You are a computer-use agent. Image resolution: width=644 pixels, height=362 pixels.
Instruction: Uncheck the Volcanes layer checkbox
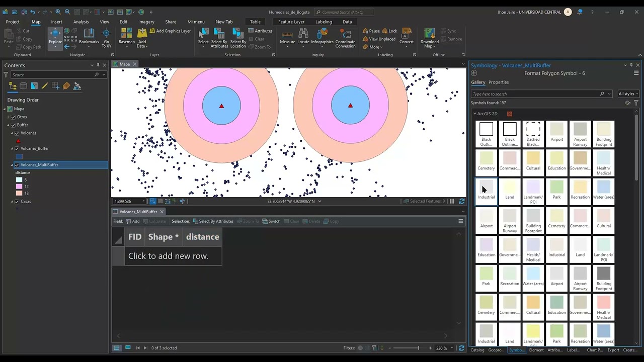tap(17, 133)
